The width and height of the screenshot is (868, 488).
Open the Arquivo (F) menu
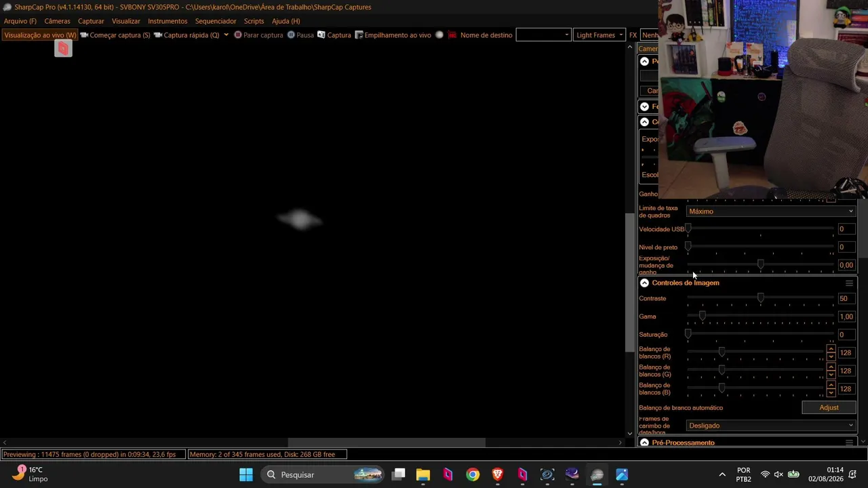(x=20, y=21)
